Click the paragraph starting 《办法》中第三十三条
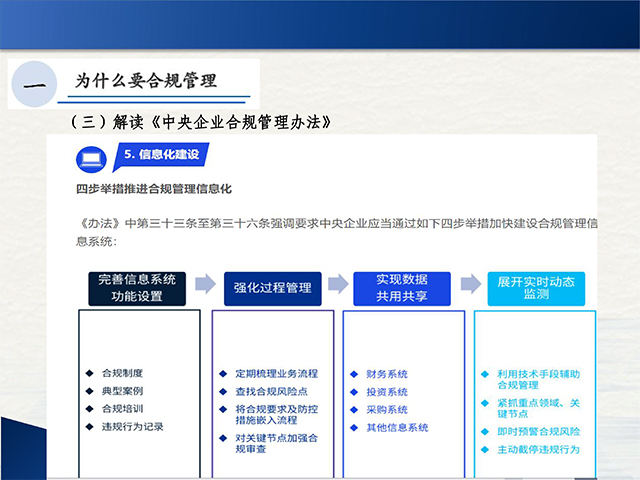Image resolution: width=640 pixels, height=480 pixels. pyautogui.click(x=337, y=232)
